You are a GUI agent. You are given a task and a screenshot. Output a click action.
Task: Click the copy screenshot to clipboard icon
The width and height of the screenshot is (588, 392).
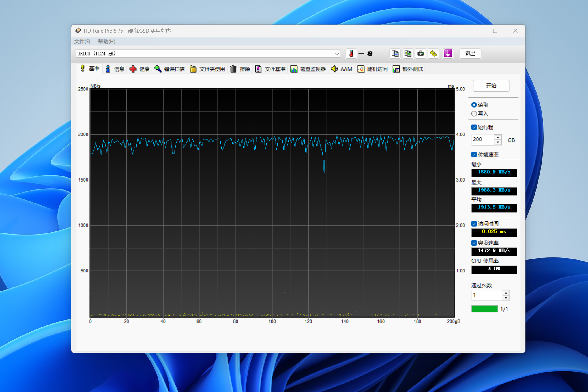[408, 54]
